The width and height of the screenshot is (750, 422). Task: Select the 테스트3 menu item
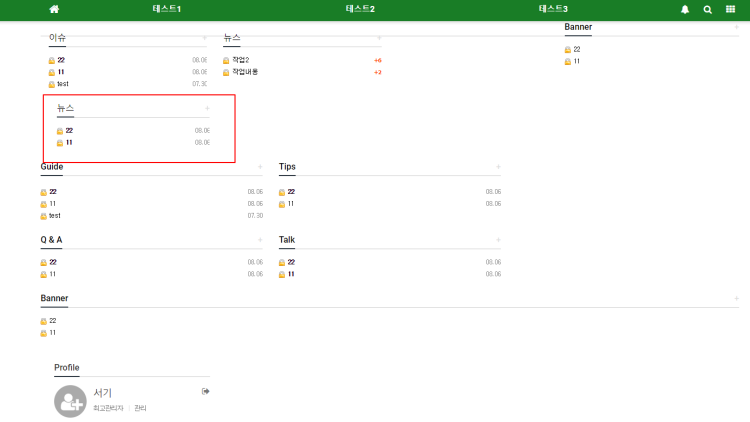pyautogui.click(x=553, y=9)
